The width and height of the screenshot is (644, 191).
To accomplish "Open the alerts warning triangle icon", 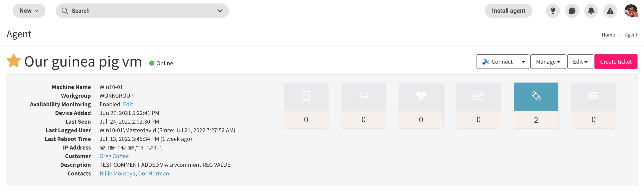I will coord(610,11).
